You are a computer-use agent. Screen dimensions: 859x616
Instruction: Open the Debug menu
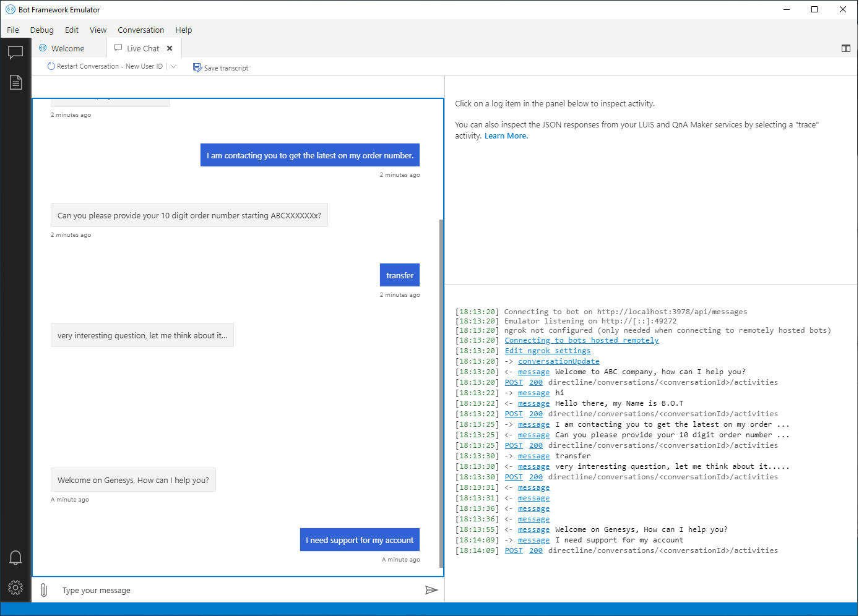point(41,30)
